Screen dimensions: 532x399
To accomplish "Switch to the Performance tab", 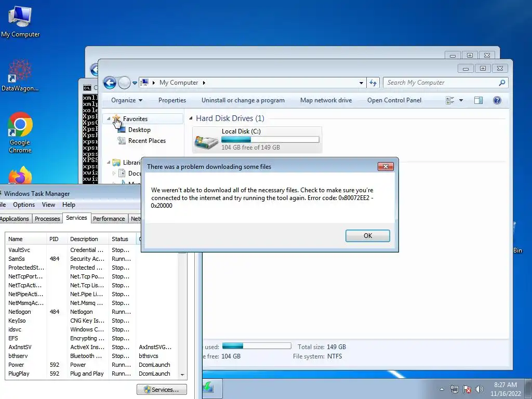I will coord(109,219).
